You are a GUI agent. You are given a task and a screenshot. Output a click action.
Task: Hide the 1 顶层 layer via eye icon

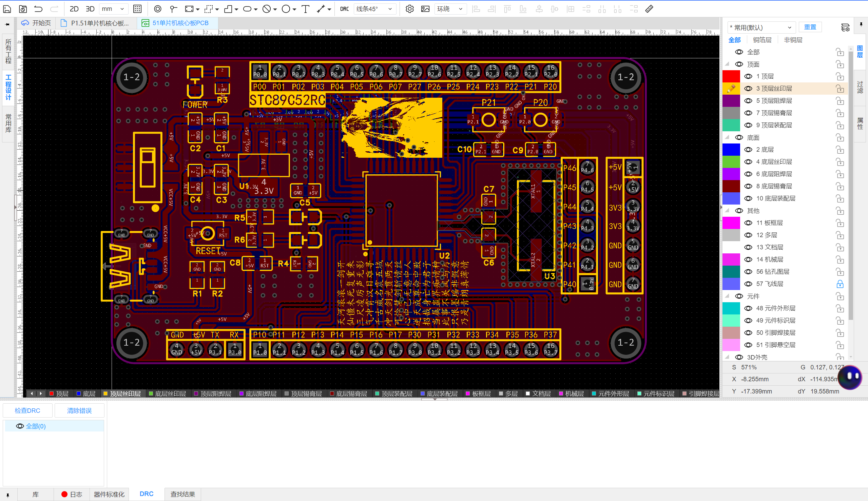748,76
